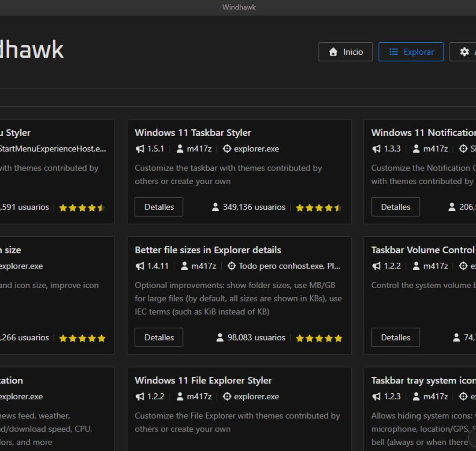The height and width of the screenshot is (451, 476).
Task: Click the version megaphone icon on Taskbar tray system icons card
Action: click(x=376, y=396)
